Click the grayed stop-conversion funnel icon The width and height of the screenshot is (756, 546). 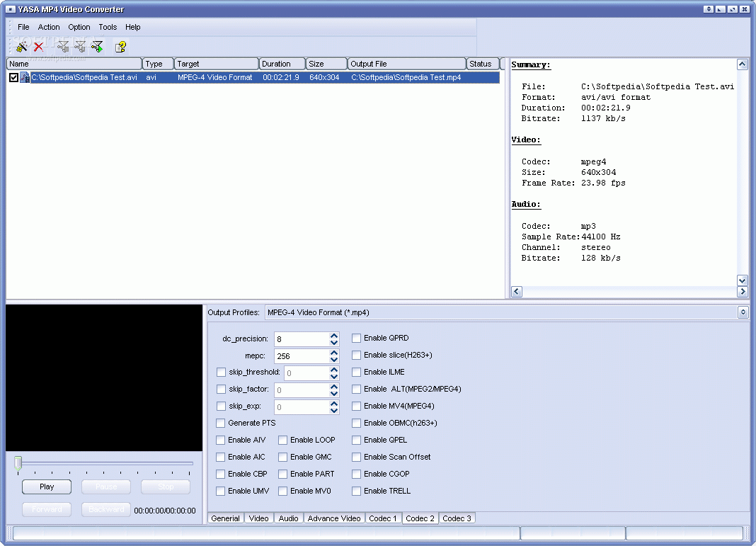(63, 46)
